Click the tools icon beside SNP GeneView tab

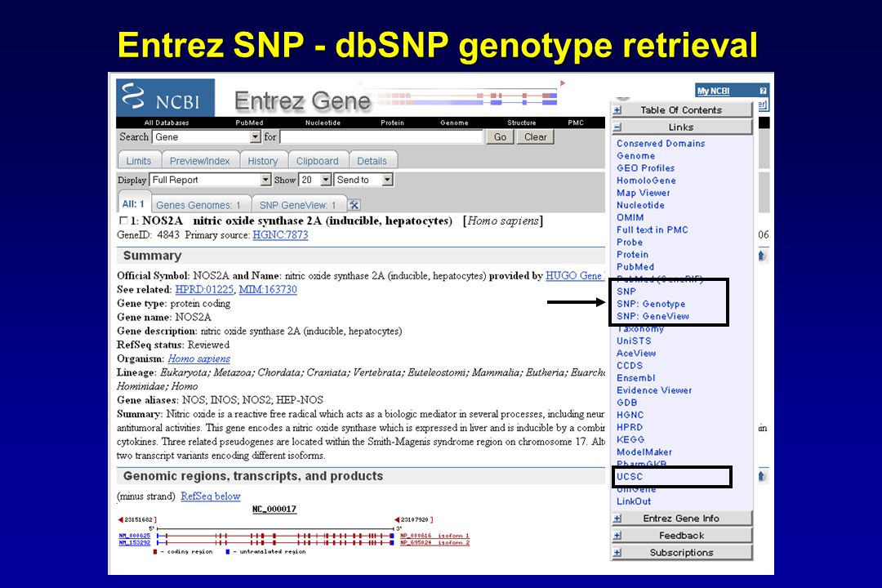click(x=354, y=205)
